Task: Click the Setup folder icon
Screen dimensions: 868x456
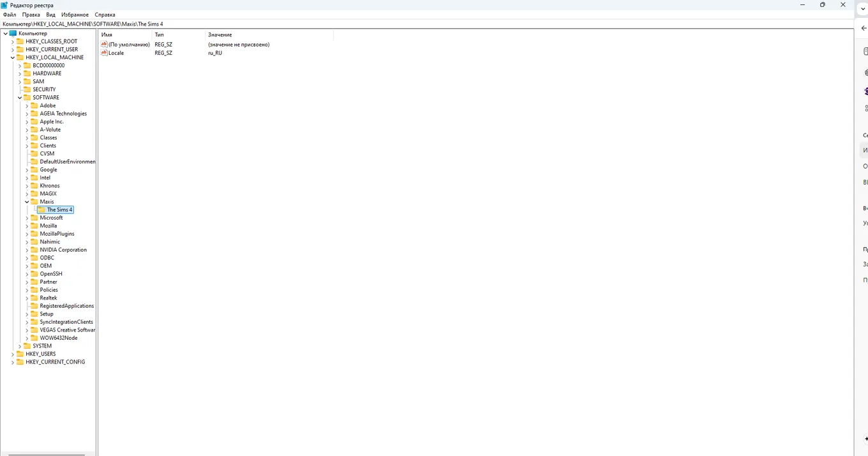Action: (x=34, y=314)
